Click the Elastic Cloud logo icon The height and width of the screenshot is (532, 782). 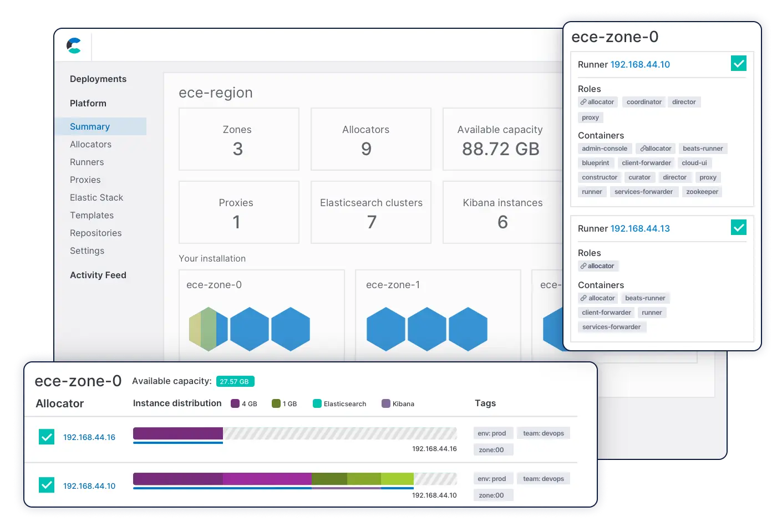(x=74, y=45)
